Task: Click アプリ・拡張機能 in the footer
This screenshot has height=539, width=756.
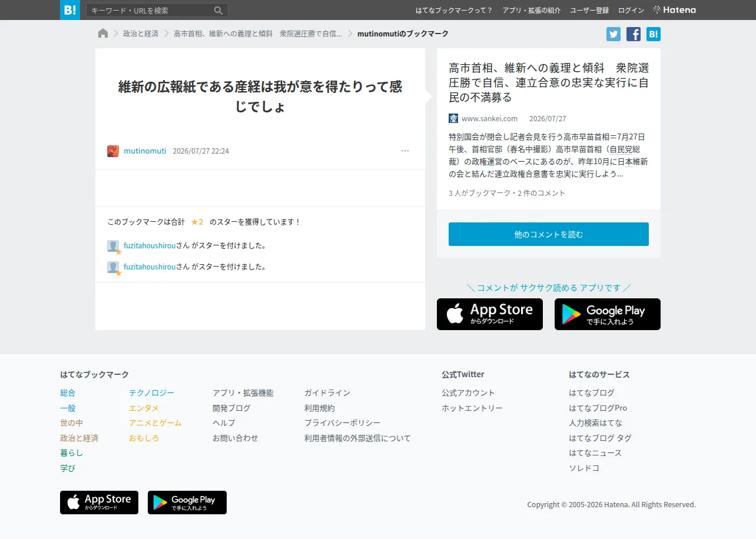Action: tap(243, 393)
